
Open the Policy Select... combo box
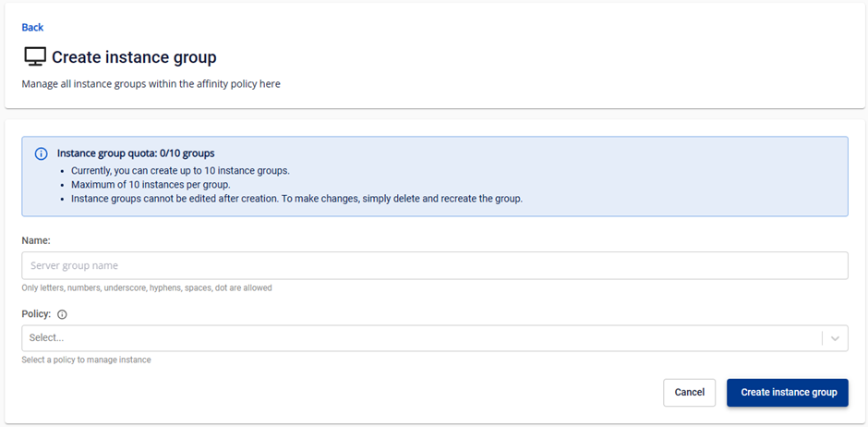(x=420, y=338)
